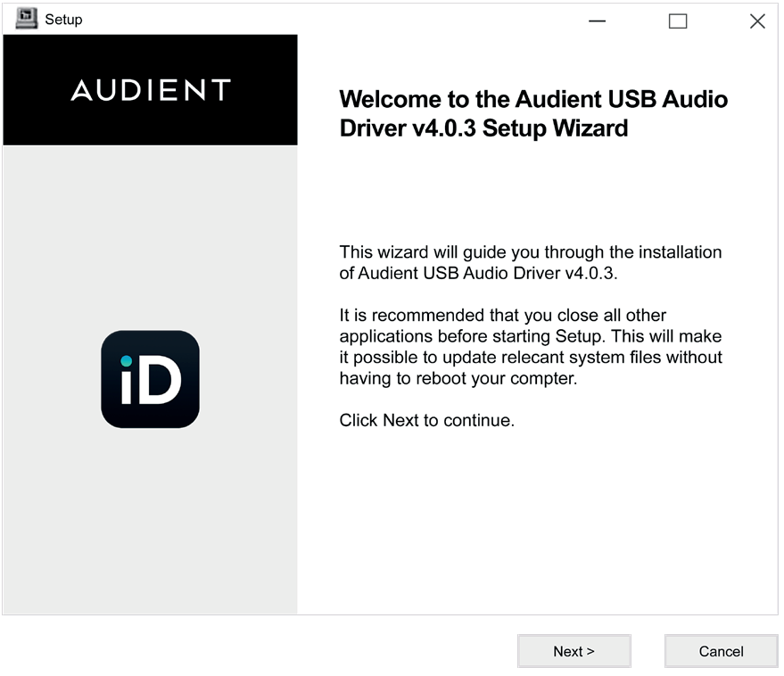Maximize the Setup window
The width and height of the screenshot is (784, 676).
(x=678, y=21)
